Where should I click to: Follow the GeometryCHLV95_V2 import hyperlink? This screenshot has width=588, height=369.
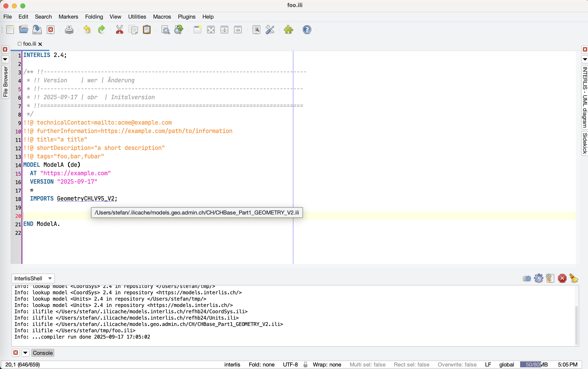[x=86, y=198]
